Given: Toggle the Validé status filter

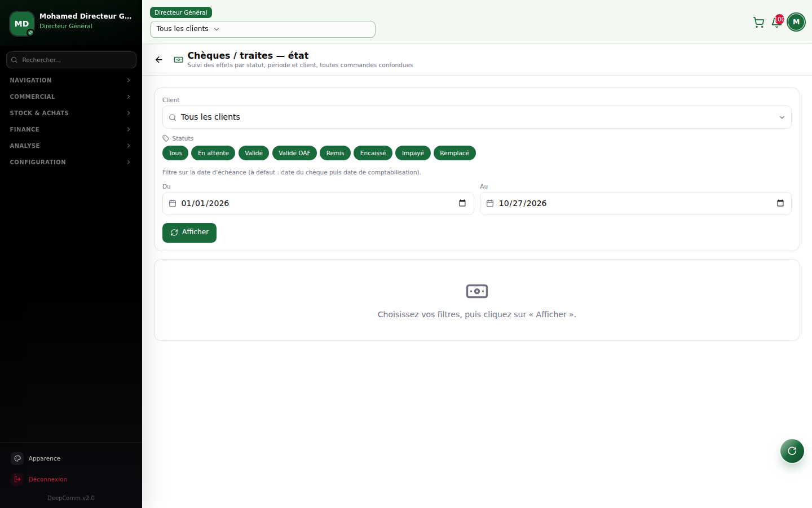Looking at the screenshot, I should coord(254,153).
